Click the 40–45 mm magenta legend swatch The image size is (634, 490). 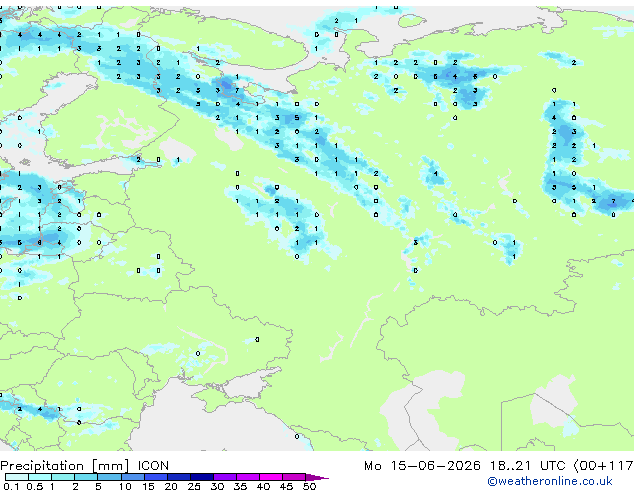(271, 477)
